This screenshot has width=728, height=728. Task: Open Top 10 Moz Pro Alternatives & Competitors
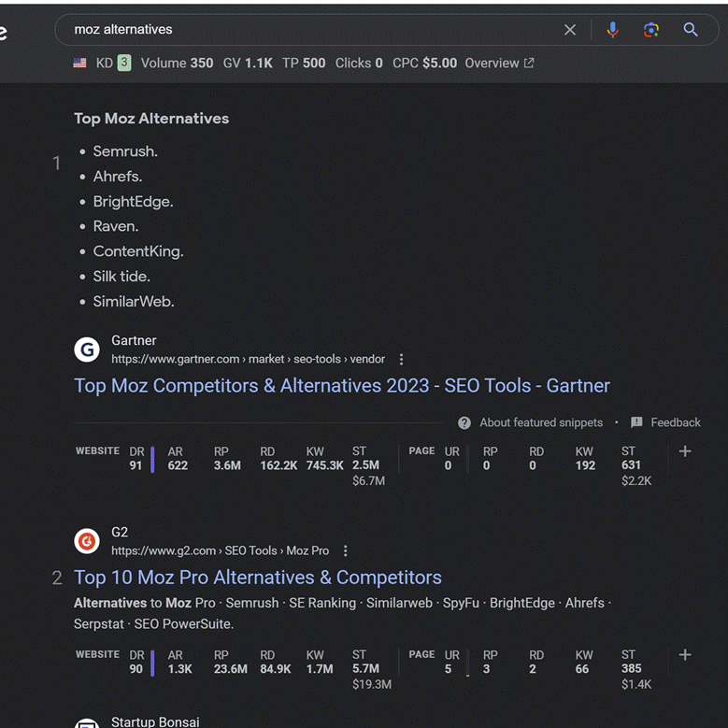coord(258,578)
